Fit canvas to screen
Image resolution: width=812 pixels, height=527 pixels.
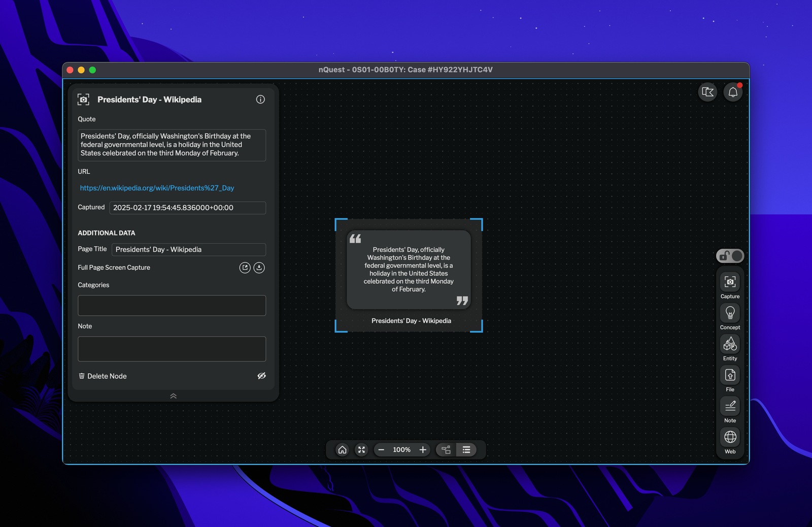click(x=361, y=450)
